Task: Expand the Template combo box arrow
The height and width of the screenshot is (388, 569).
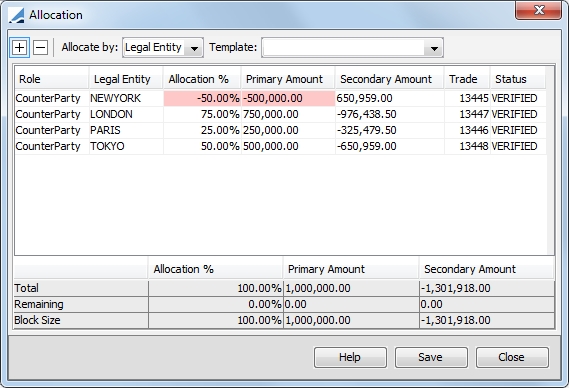Action: (x=434, y=48)
